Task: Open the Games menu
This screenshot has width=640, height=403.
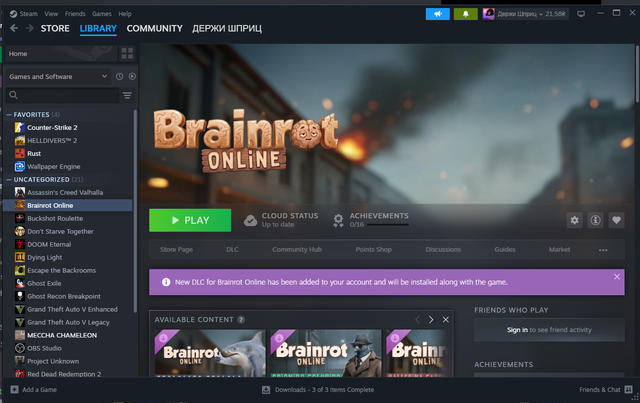Action: click(102, 14)
